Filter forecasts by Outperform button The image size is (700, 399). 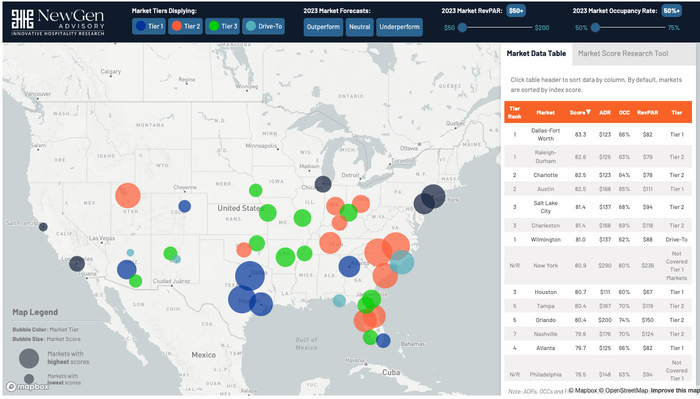coord(323,27)
